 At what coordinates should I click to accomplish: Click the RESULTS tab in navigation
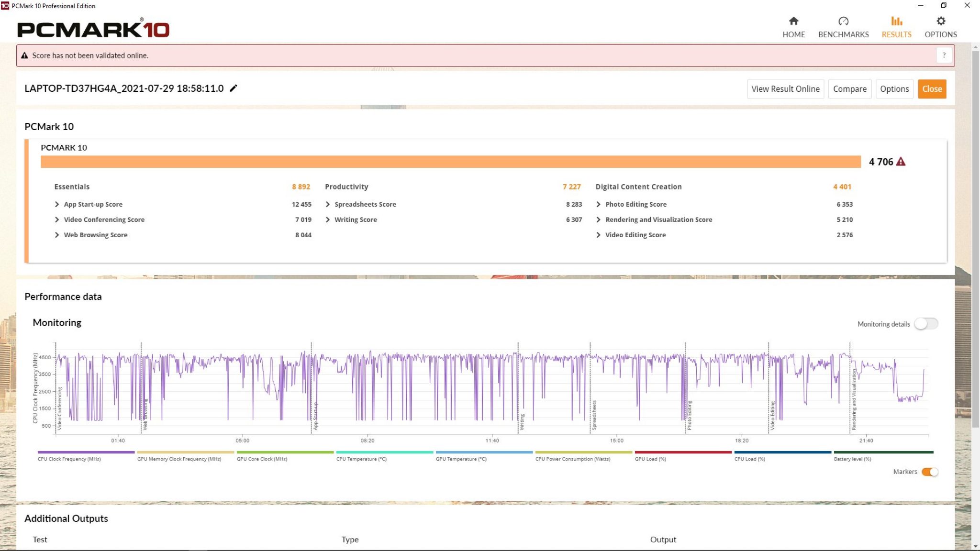click(x=897, y=27)
